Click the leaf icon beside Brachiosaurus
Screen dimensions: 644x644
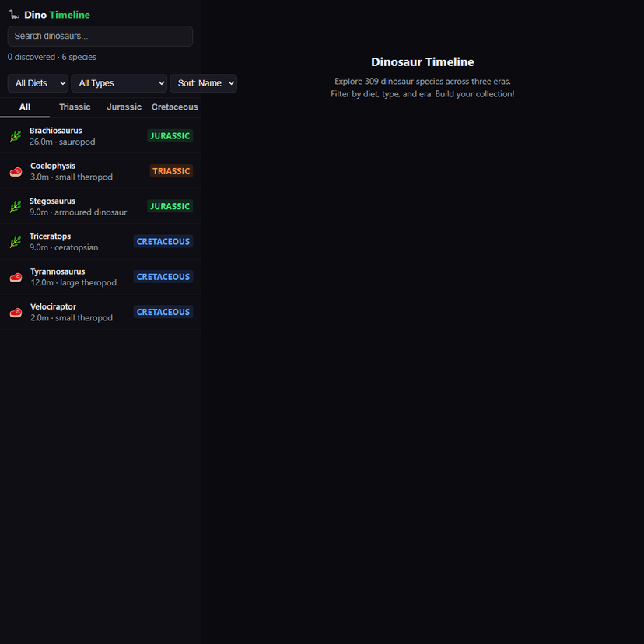[16, 136]
